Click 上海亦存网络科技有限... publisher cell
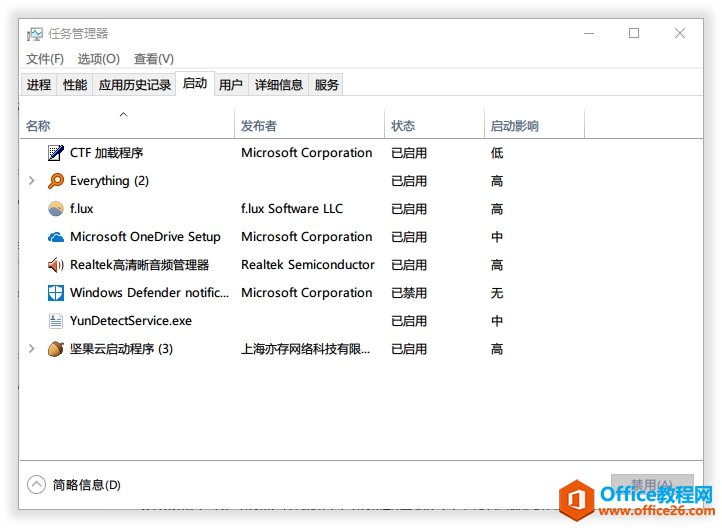722x528 pixels. pos(305,349)
